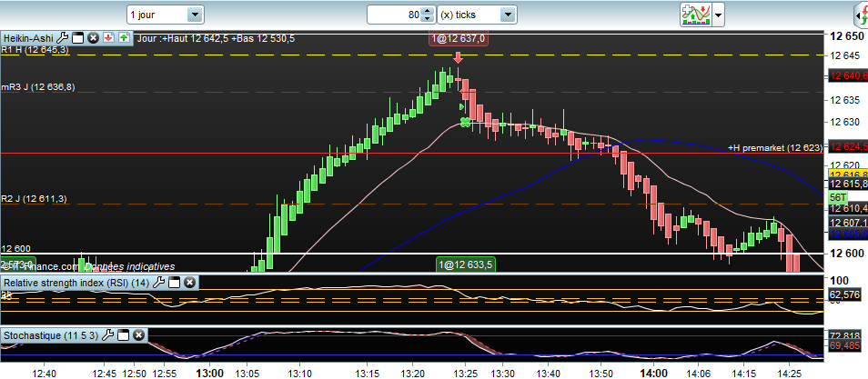Select the +H premarket (12 623) label
Viewport: 868px width, 379px height.
pyautogui.click(x=775, y=148)
